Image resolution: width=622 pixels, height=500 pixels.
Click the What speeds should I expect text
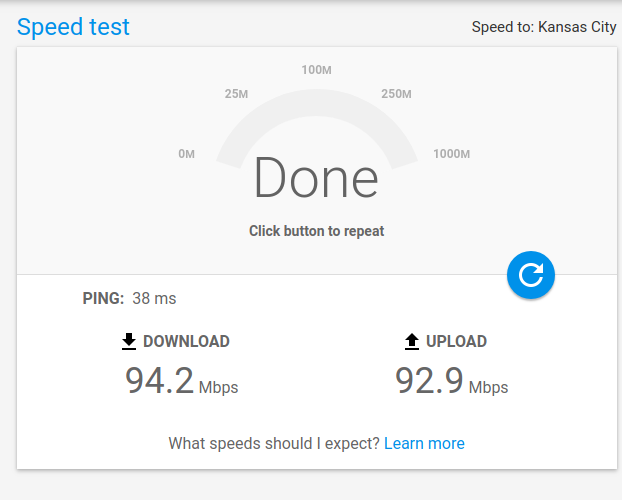point(275,443)
